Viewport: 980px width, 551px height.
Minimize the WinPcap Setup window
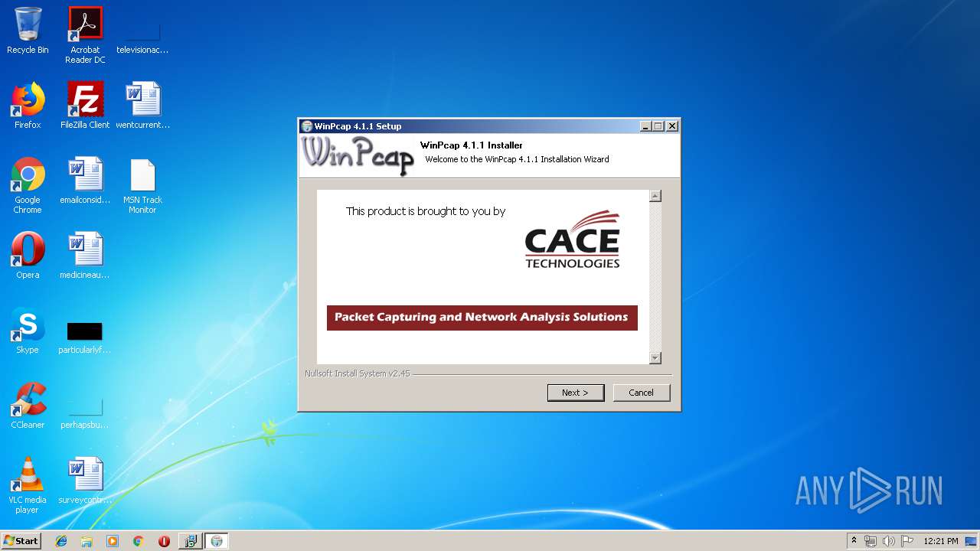(x=645, y=126)
